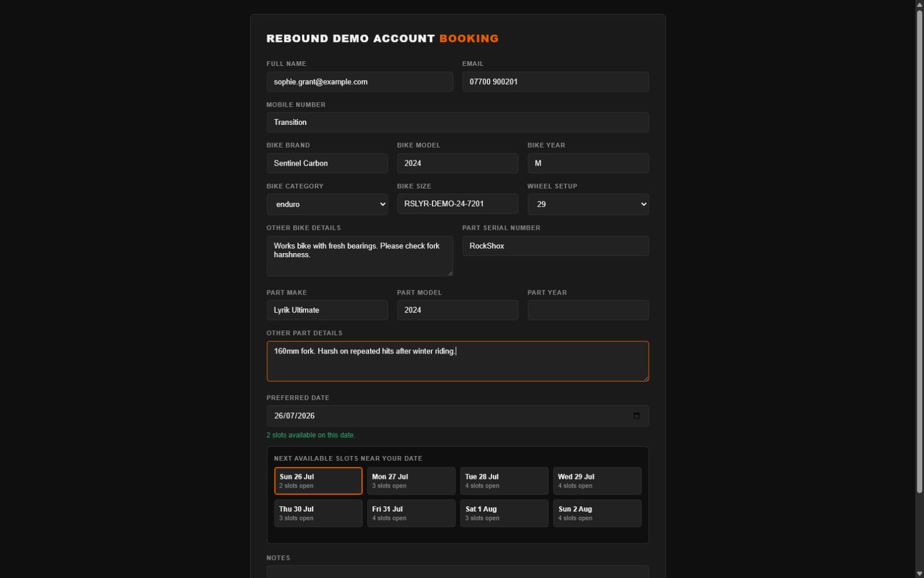
Task: Select the Sat 1 Aug slot
Action: (504, 513)
